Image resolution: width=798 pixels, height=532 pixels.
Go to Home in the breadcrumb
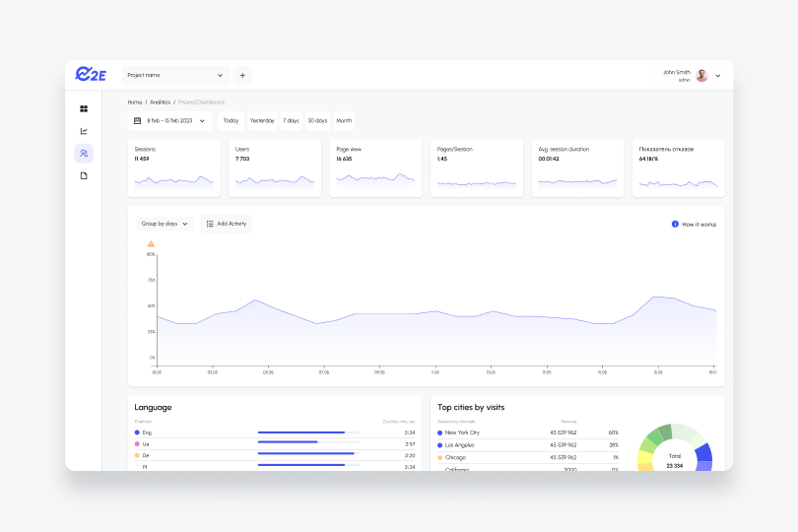(x=135, y=101)
